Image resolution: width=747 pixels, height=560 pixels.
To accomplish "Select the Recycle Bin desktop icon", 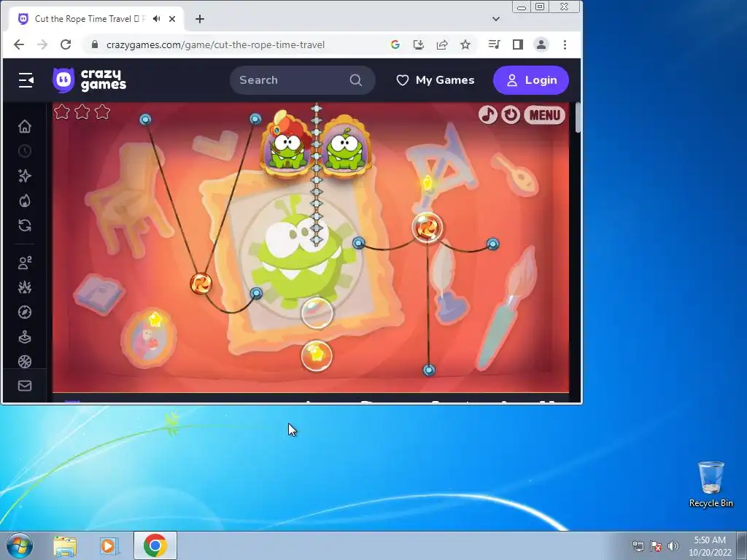I will click(x=711, y=484).
